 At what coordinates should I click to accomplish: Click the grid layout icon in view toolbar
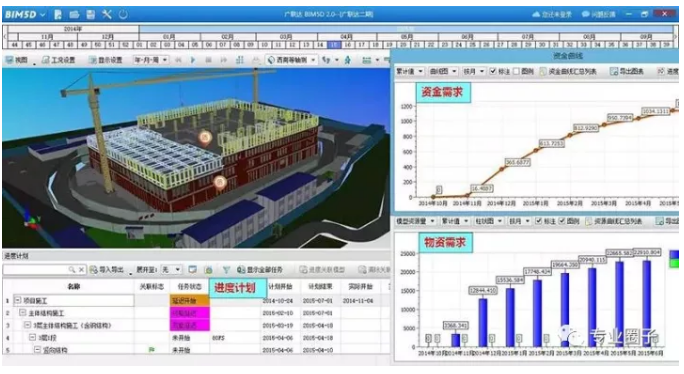pos(367,60)
